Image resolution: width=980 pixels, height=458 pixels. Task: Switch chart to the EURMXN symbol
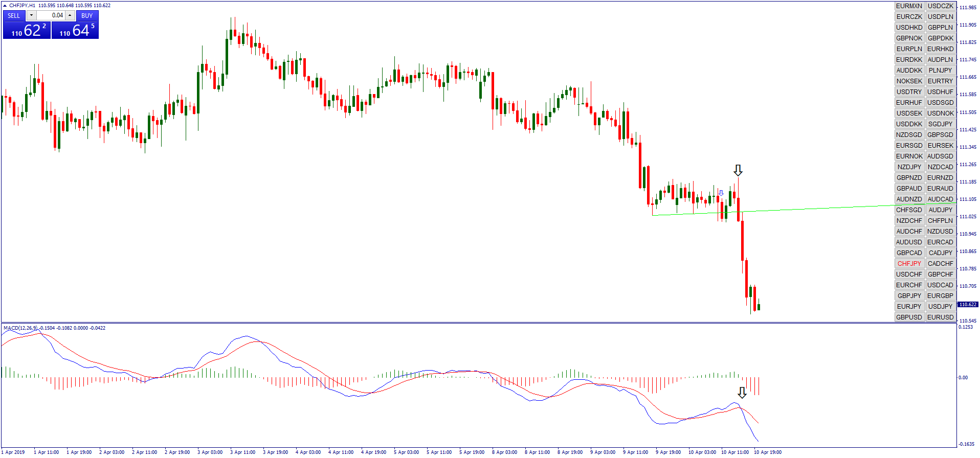909,6
